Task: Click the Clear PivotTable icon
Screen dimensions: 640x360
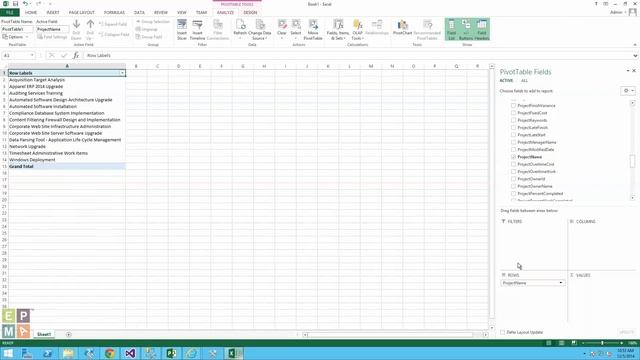Action: click(x=282, y=29)
